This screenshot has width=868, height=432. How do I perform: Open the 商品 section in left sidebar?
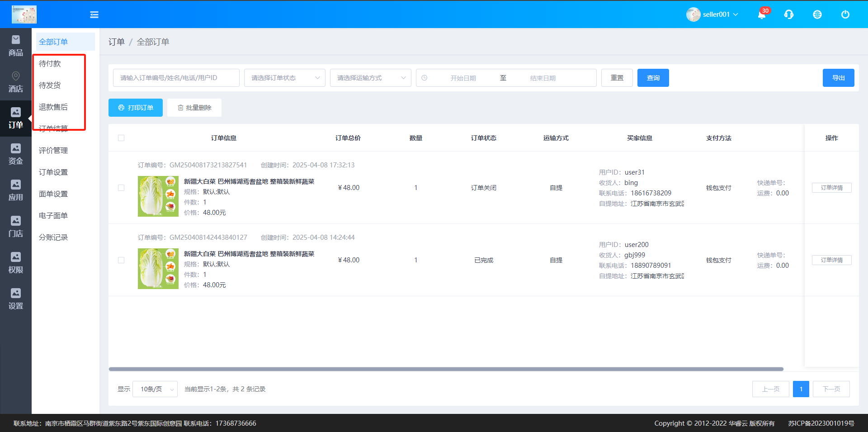point(16,46)
